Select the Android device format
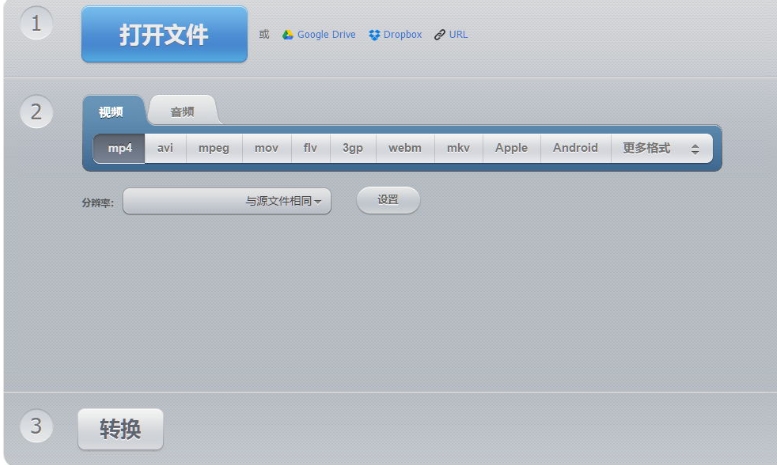This screenshot has width=777, height=465. tap(575, 148)
